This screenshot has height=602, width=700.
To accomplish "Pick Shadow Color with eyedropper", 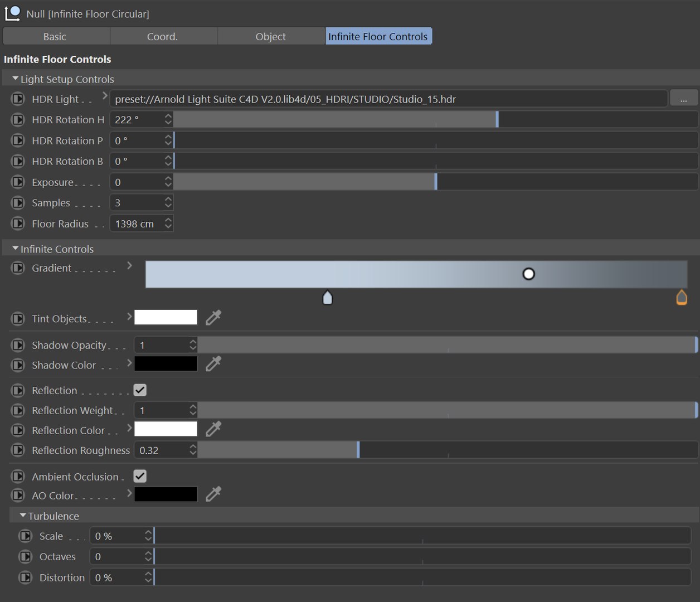I will 213,364.
